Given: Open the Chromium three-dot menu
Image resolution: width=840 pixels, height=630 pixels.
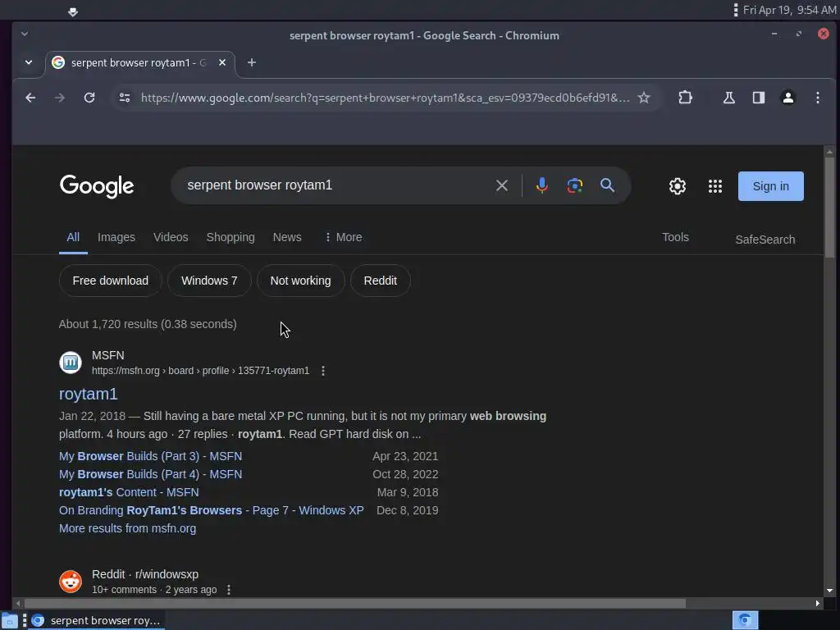Looking at the screenshot, I should pyautogui.click(x=818, y=98).
